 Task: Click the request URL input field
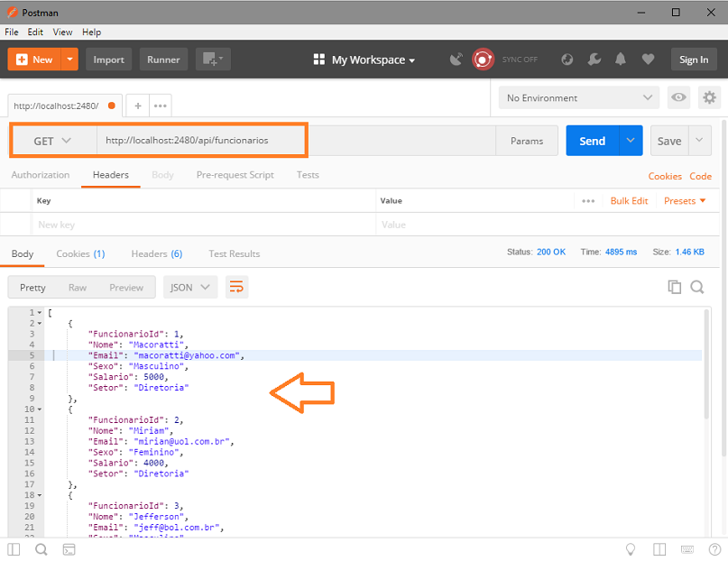click(296, 141)
